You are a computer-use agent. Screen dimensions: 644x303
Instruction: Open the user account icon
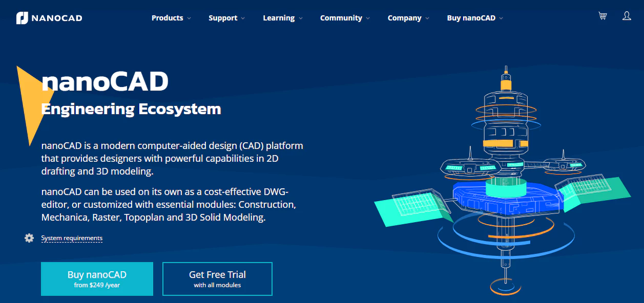627,16
